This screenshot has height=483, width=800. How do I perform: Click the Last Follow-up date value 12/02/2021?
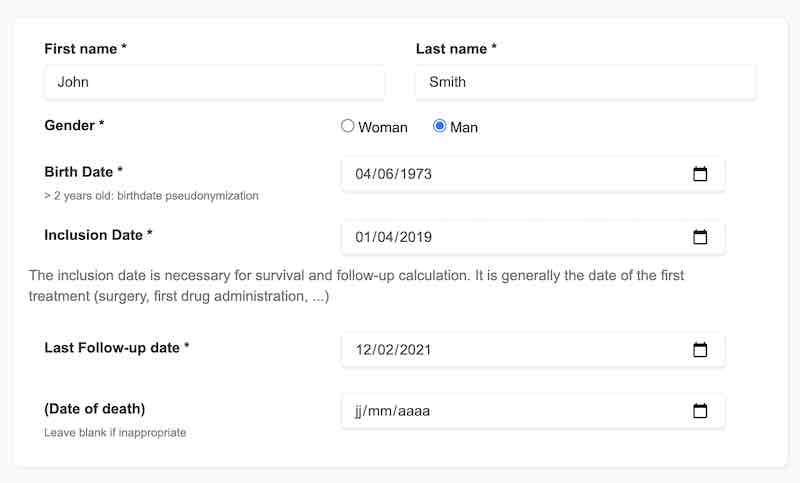(x=393, y=350)
